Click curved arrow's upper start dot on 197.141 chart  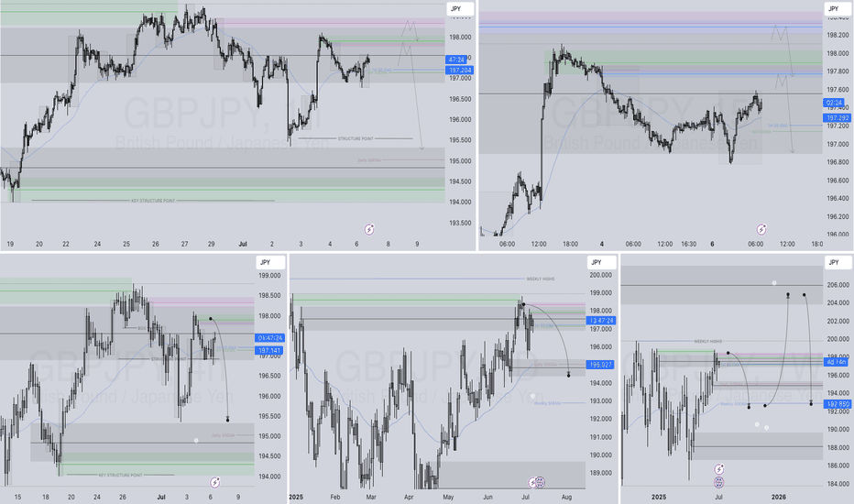(210, 319)
